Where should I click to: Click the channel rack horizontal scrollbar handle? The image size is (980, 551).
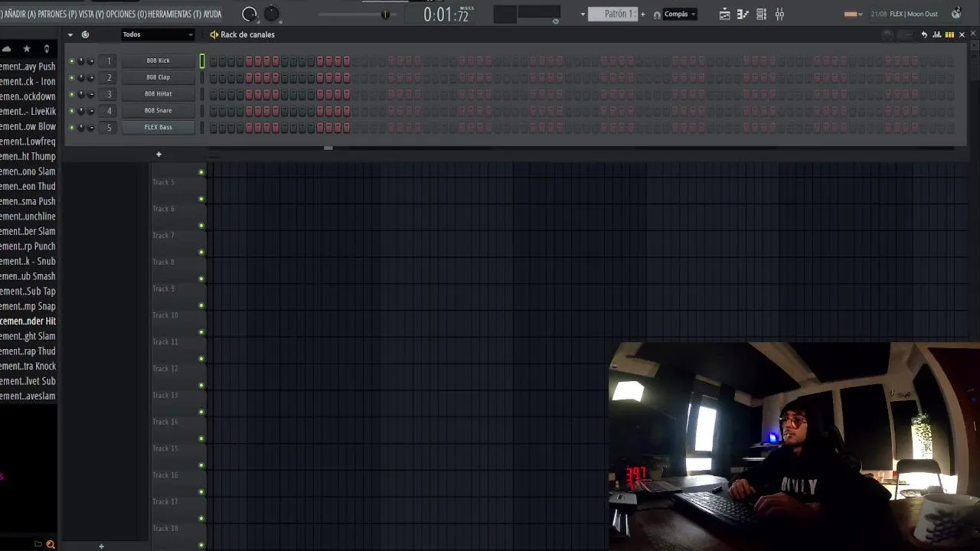[328, 148]
